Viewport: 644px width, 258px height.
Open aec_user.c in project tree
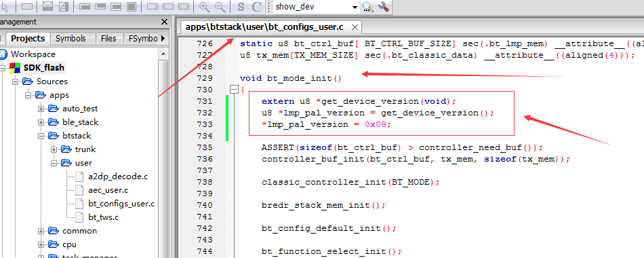[x=108, y=190]
